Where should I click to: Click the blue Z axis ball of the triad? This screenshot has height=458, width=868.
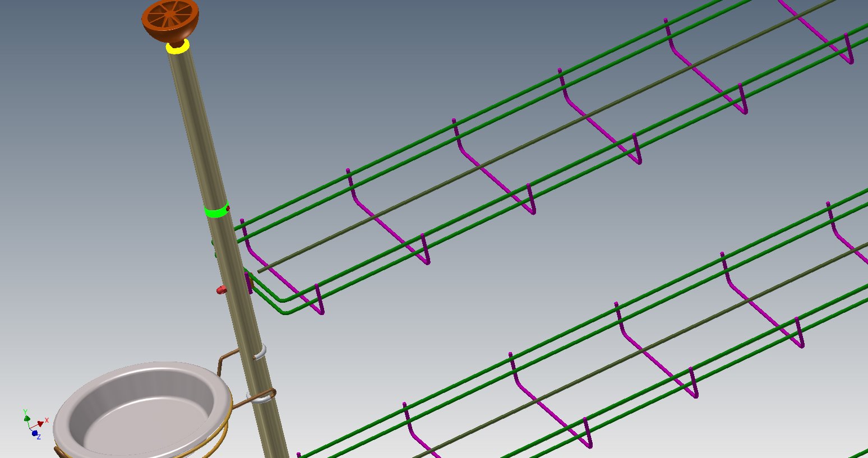pos(35,433)
